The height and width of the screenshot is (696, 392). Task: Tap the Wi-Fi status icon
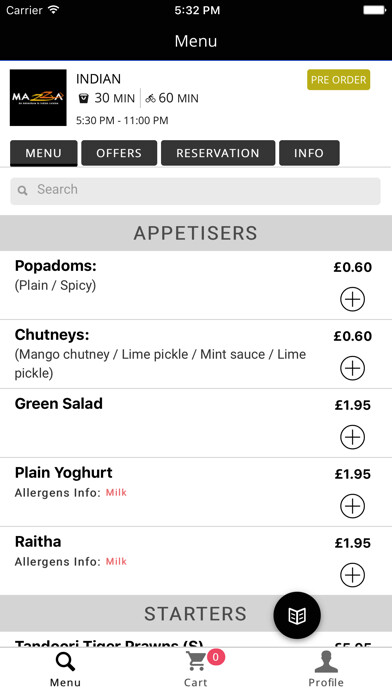pyautogui.click(x=54, y=10)
